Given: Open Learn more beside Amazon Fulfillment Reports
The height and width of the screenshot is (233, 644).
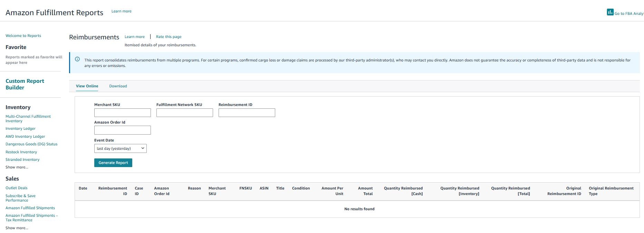Looking at the screenshot, I should [x=122, y=11].
